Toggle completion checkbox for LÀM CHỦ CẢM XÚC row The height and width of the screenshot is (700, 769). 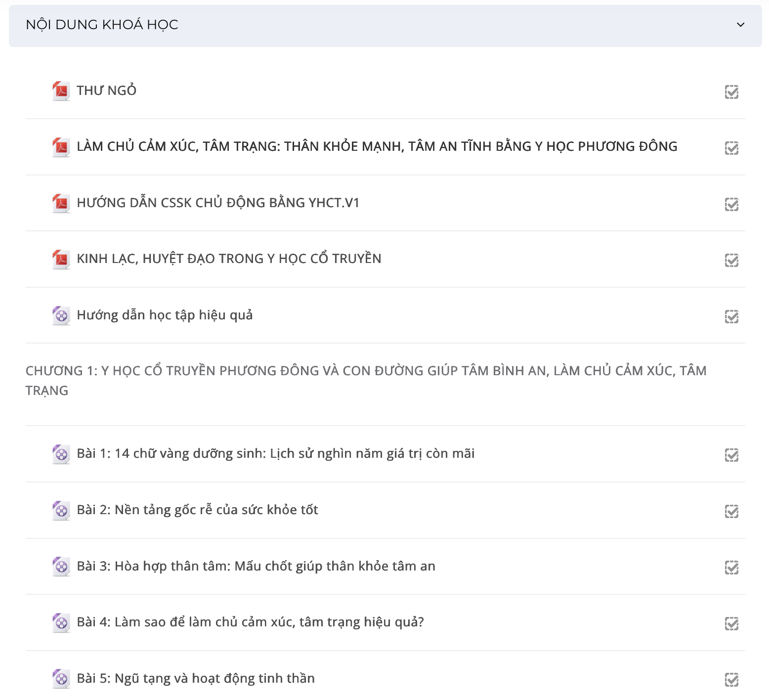click(731, 148)
